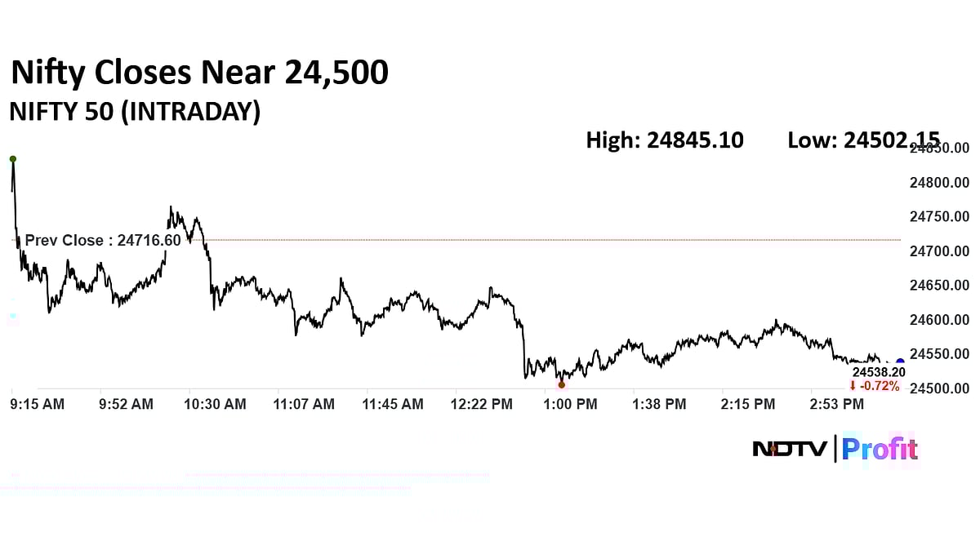Select the 9:15 AM time axis label
980x550 pixels.
(x=38, y=404)
